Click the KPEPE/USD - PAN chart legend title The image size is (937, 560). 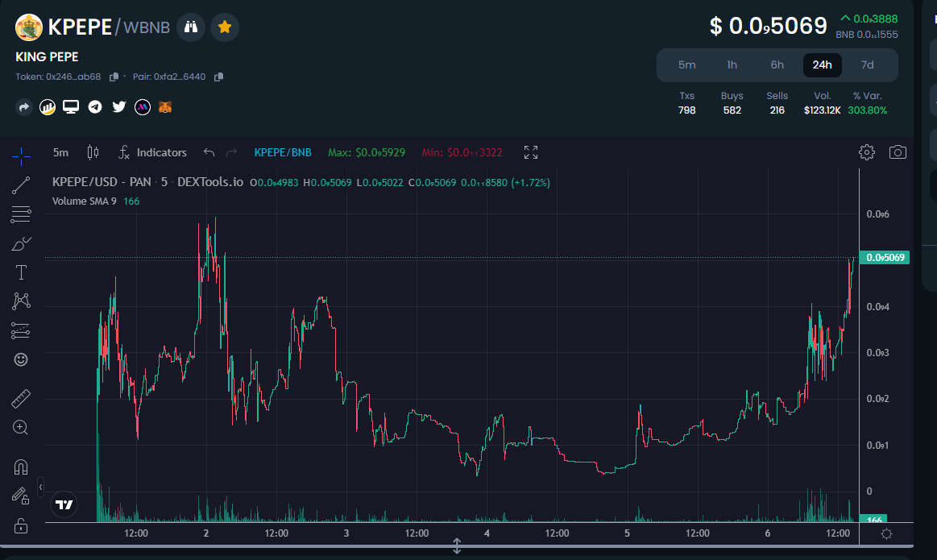coord(147,182)
